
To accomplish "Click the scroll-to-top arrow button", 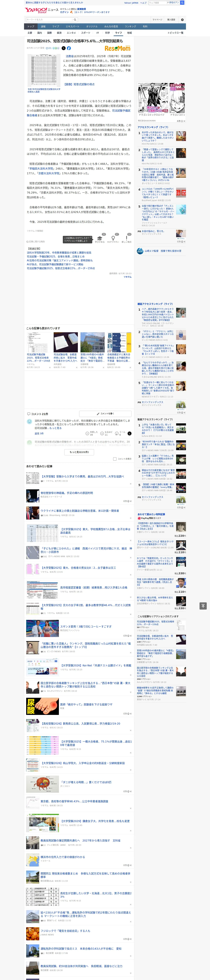I will pyautogui.click(x=203, y=606).
